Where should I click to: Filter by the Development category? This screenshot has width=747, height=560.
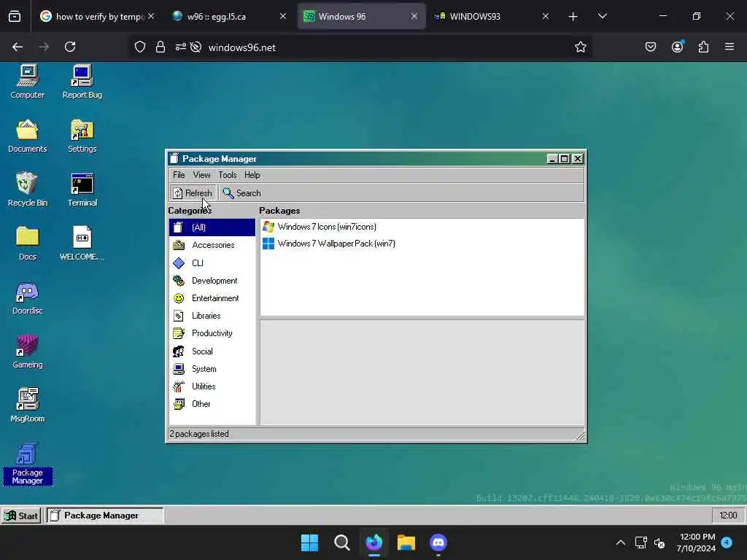(212, 281)
